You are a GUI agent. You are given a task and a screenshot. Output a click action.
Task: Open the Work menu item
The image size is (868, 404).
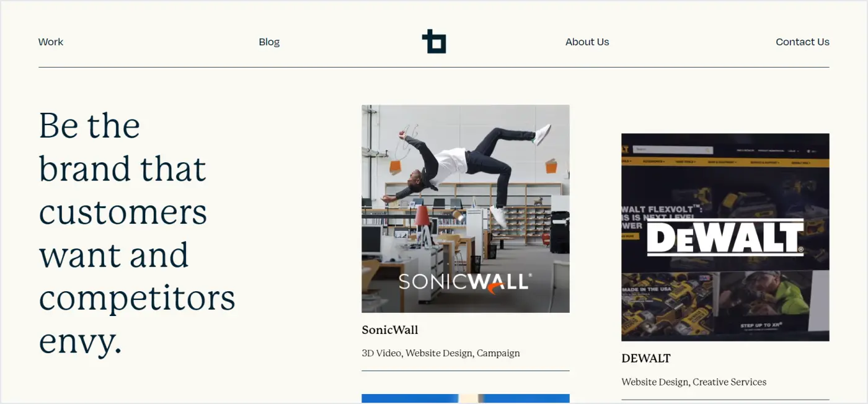[x=51, y=42]
